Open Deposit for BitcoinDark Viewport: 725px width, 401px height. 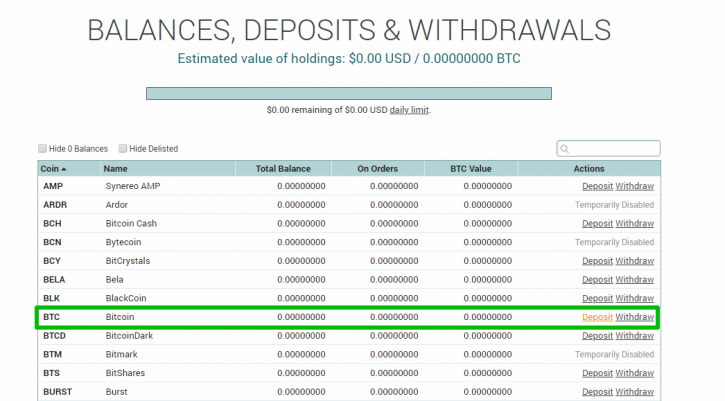click(597, 336)
